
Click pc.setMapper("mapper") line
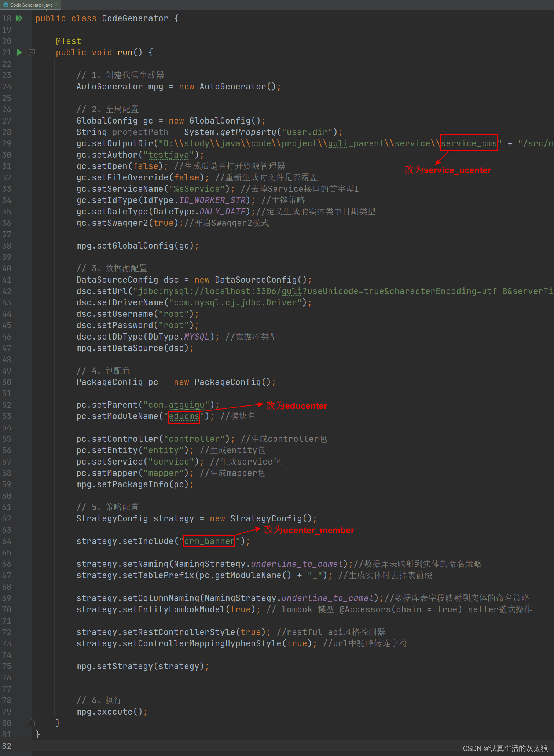tap(135, 473)
